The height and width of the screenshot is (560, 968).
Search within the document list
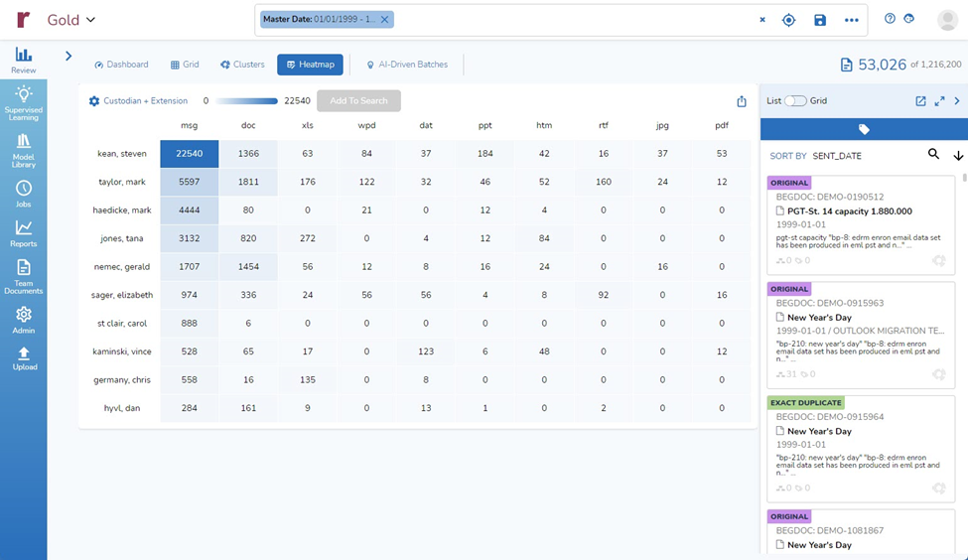coord(933,154)
